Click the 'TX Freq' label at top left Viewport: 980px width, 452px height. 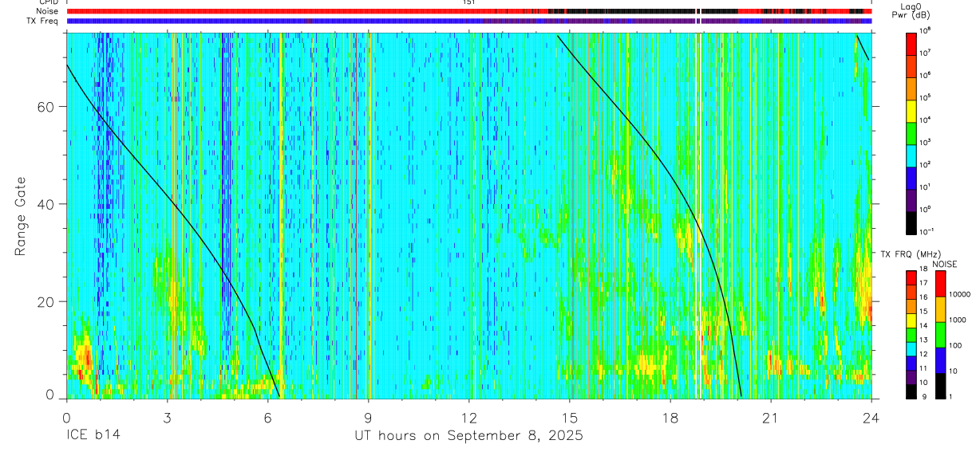tap(43, 21)
